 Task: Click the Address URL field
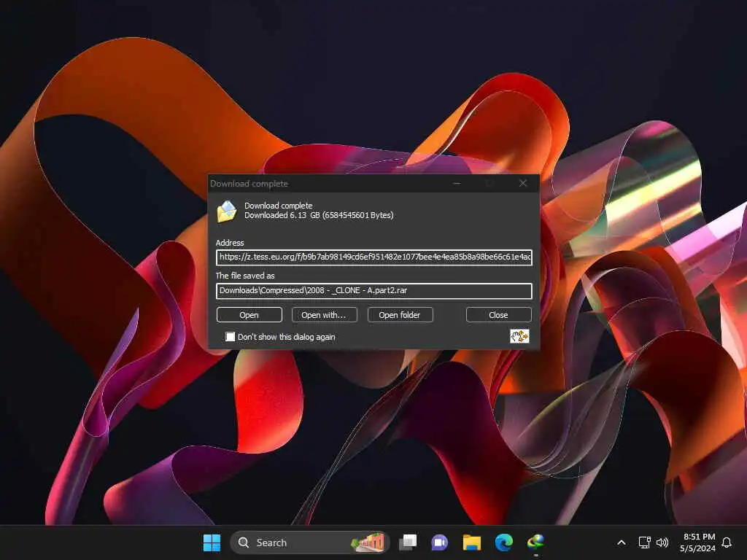click(374, 257)
